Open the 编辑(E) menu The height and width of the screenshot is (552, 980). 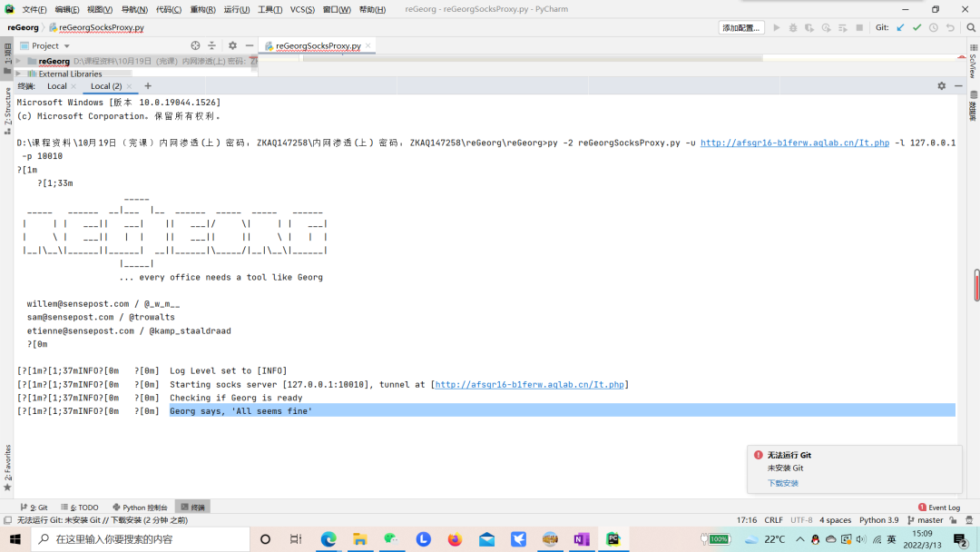tap(67, 9)
